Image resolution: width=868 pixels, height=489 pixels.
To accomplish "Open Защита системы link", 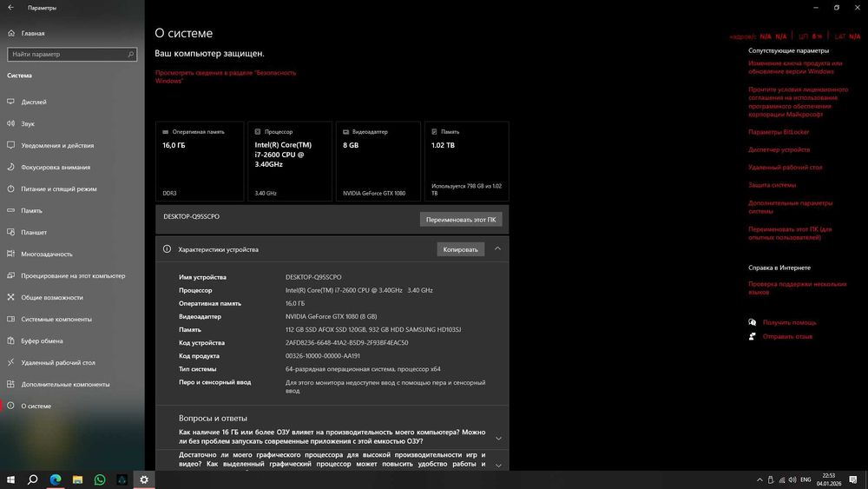I will point(772,185).
